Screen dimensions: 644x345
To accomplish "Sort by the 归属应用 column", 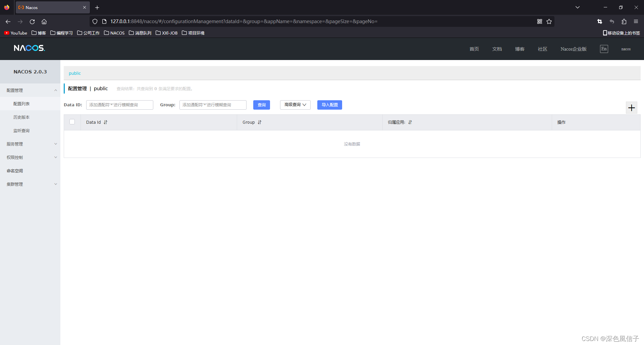I will 410,122.
